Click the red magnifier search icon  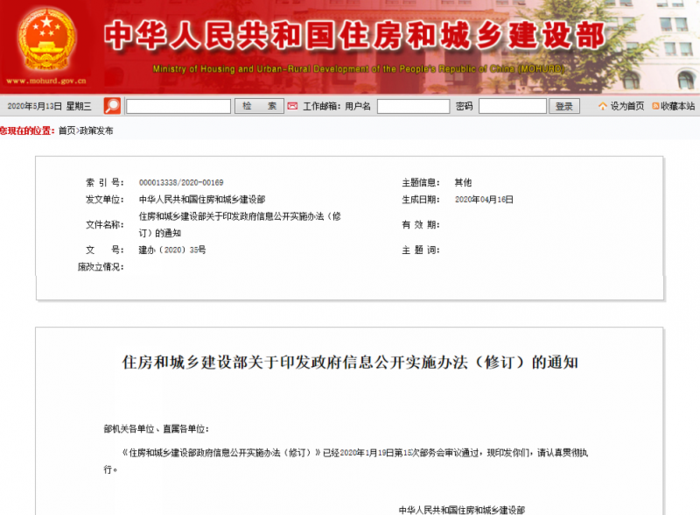click(112, 106)
